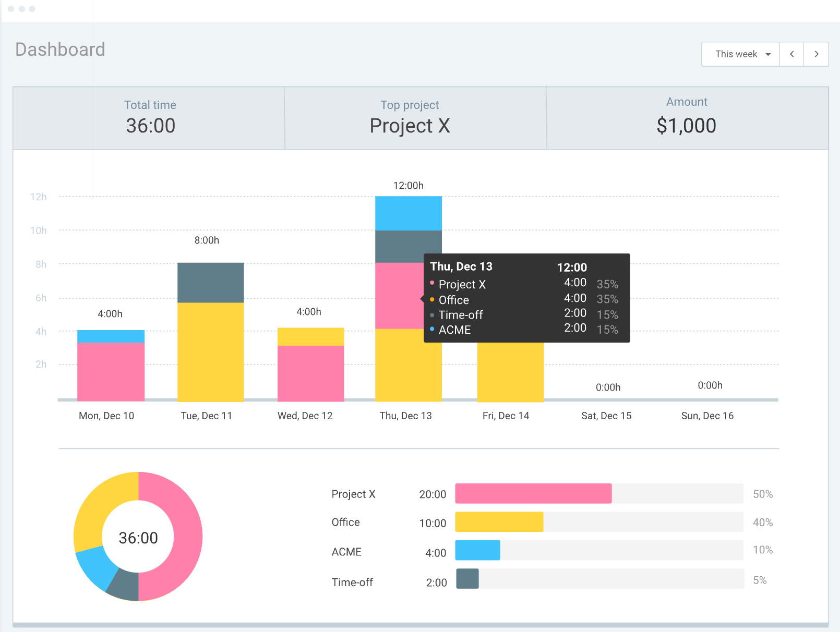
Task: Click the donut chart center showing 36:00
Action: coord(138,536)
